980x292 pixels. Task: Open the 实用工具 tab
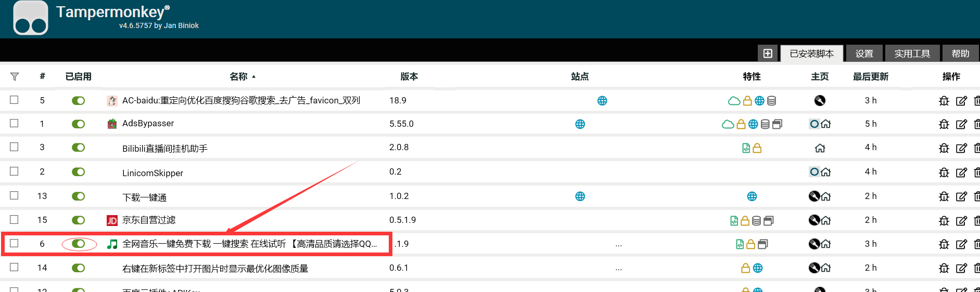(x=912, y=54)
